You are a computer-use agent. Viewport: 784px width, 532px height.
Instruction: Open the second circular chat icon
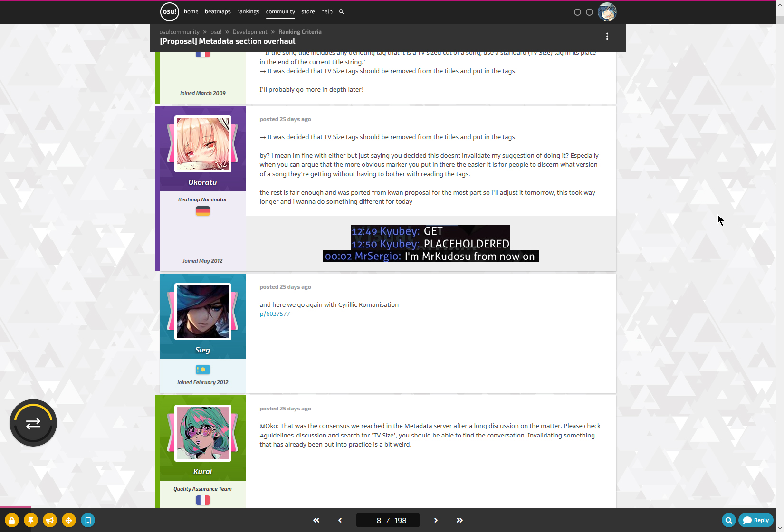(x=589, y=12)
